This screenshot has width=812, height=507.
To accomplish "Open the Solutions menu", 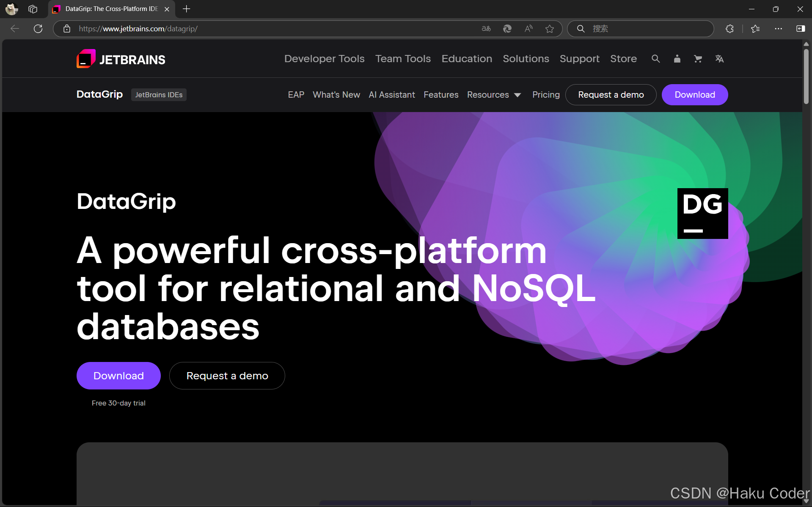I will [x=526, y=59].
